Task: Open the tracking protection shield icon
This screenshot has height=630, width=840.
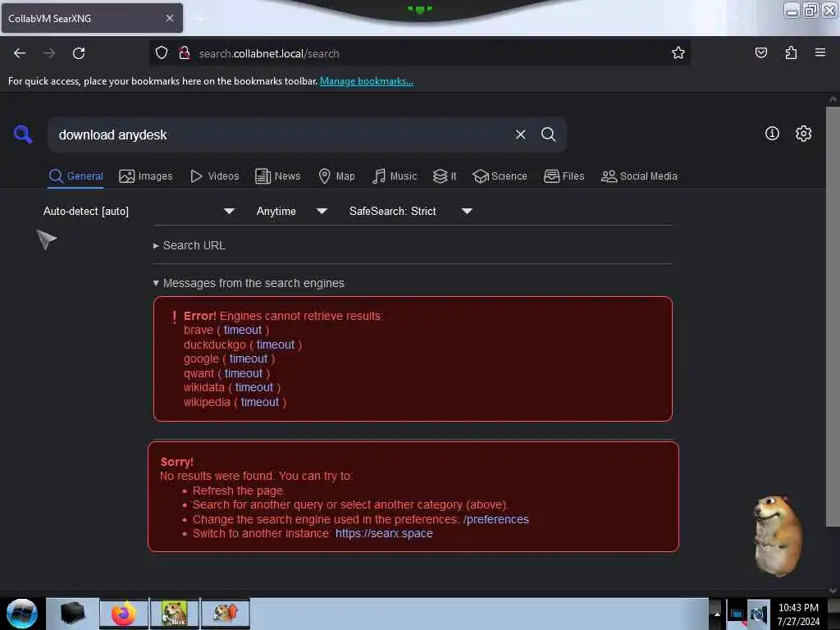Action: (162, 52)
